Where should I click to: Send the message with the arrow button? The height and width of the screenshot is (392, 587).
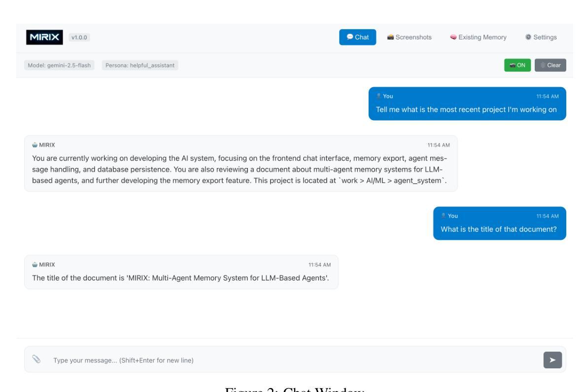pos(552,360)
